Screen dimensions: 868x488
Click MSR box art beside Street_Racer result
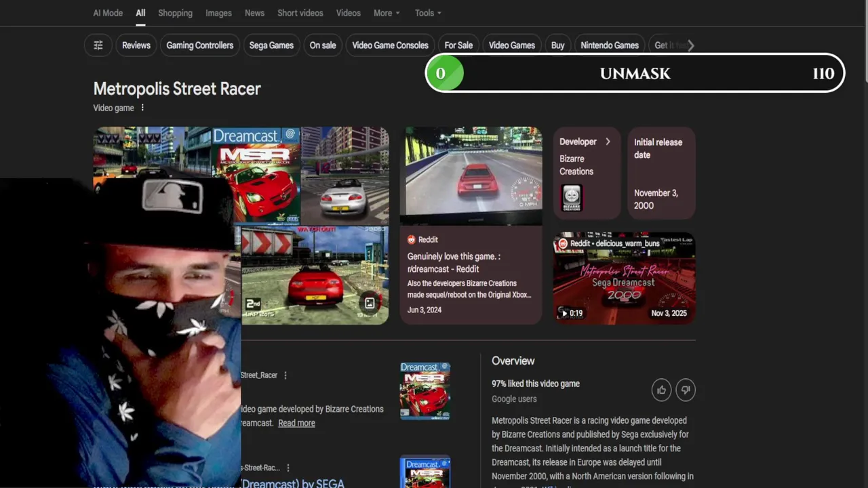tap(425, 390)
